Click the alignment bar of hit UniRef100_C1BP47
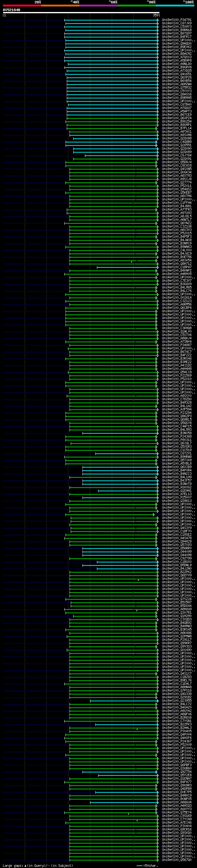 pyautogui.click(x=128, y=267)
